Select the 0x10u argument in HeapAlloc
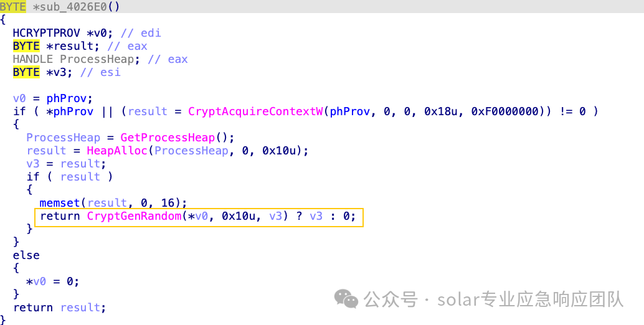The image size is (644, 325). [279, 151]
